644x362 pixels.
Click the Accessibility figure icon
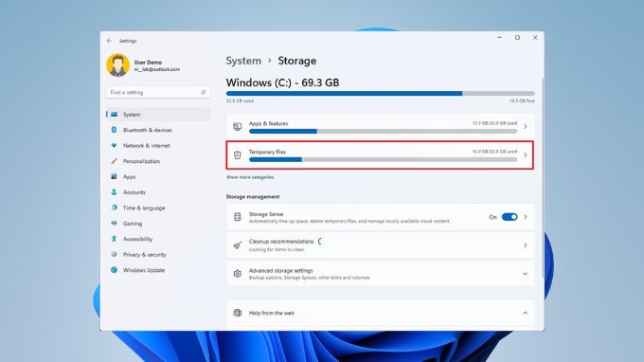click(115, 239)
